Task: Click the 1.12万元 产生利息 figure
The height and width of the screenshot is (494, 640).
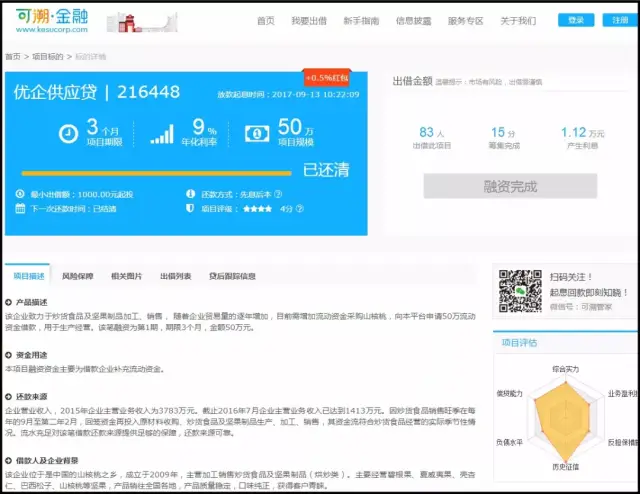Action: tap(582, 138)
